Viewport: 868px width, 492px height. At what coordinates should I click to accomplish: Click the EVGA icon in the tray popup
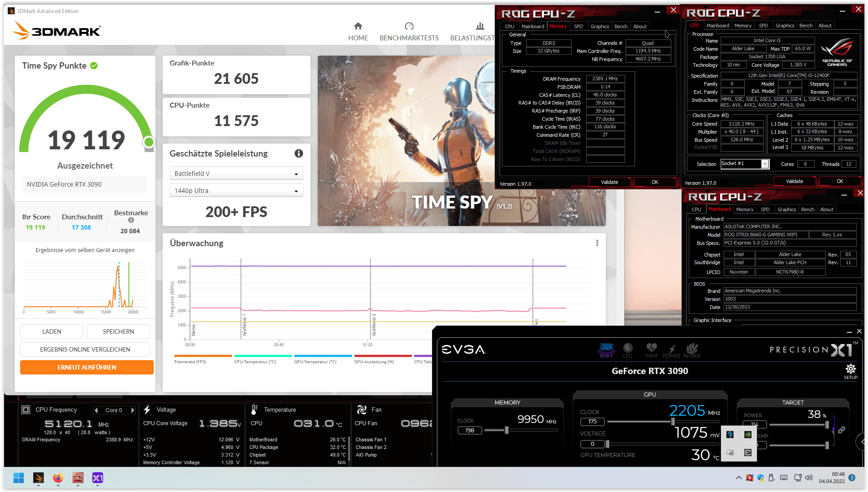coord(747,452)
